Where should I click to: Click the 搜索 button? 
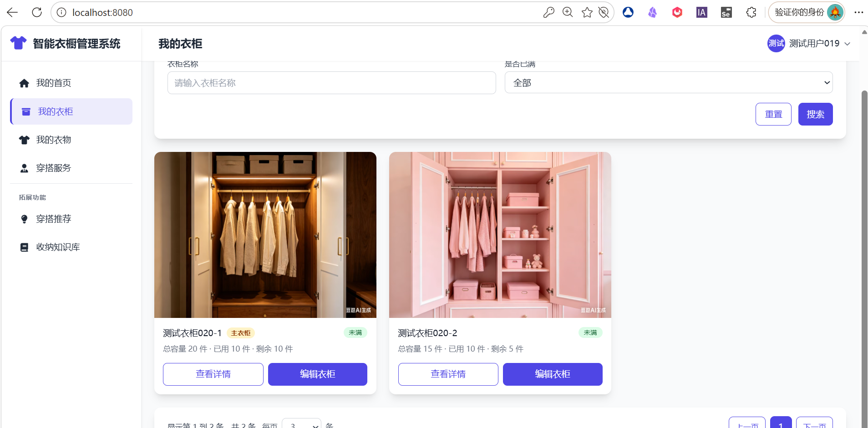point(815,114)
